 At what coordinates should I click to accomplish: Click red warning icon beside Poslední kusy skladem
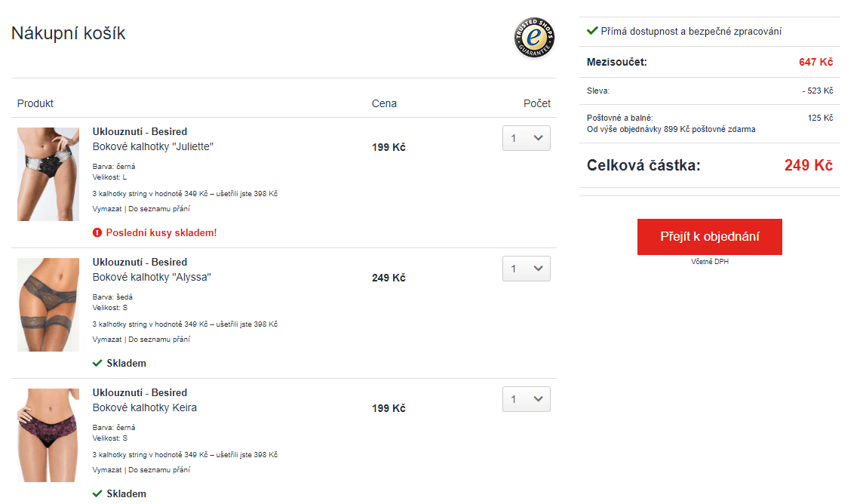tap(97, 232)
